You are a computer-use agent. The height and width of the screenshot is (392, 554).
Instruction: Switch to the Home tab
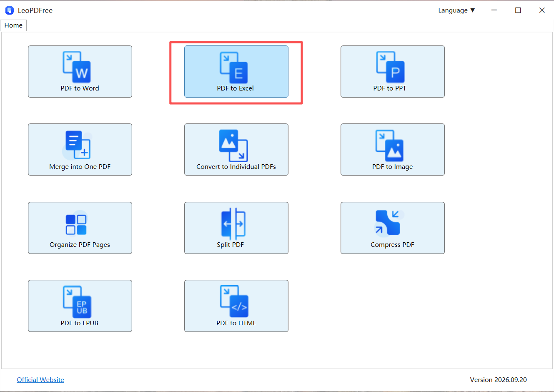[13, 25]
